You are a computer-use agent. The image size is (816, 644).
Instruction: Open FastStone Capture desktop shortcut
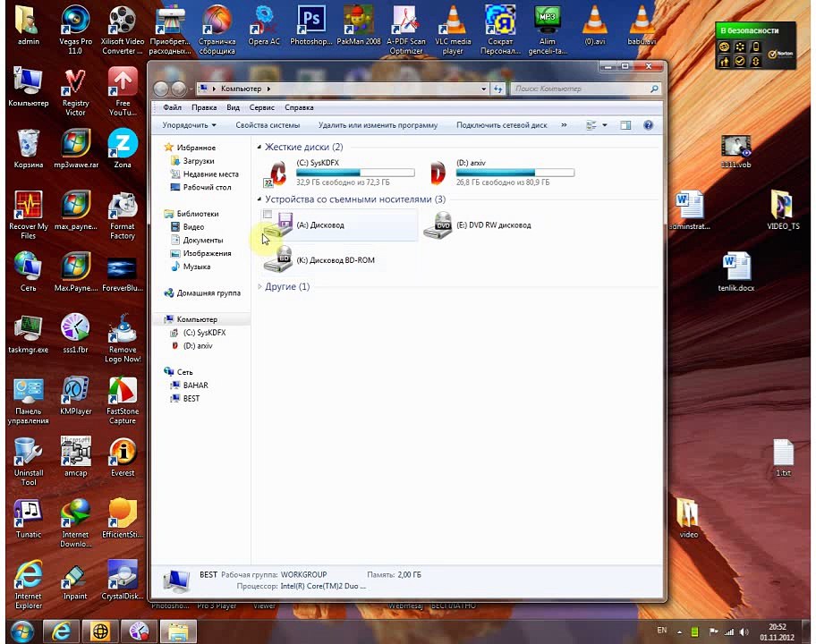coord(123,400)
